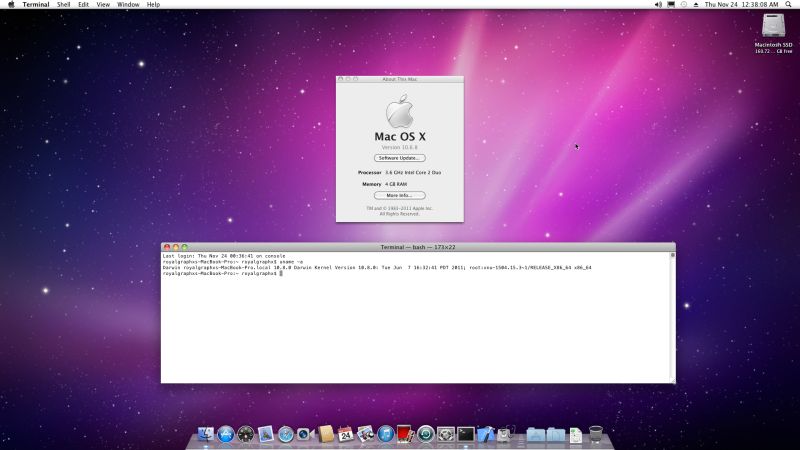This screenshot has width=800, height=450.
Task: Click the eject menu bar icon
Action: 696,4
